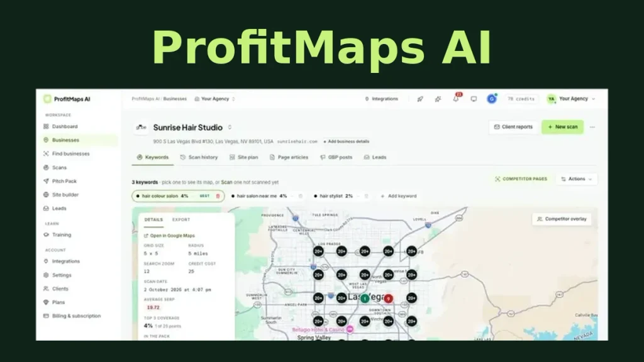
Task: Delete the hair salon near me keyword
Action: pos(301,196)
